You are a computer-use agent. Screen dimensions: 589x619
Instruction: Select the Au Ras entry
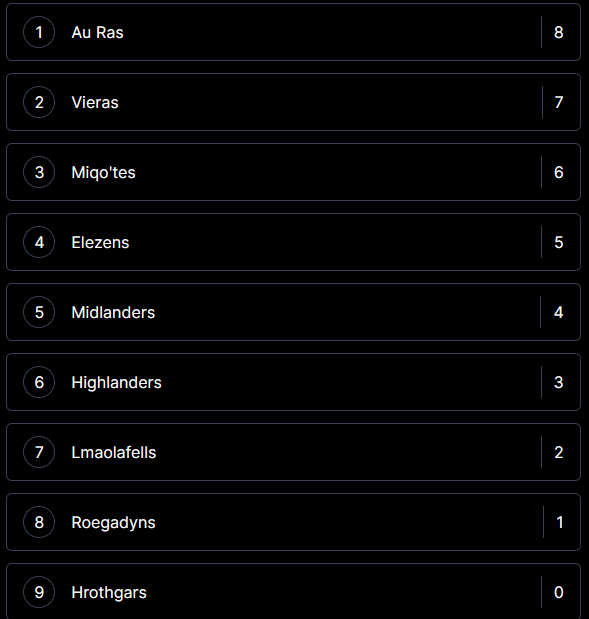(98, 32)
